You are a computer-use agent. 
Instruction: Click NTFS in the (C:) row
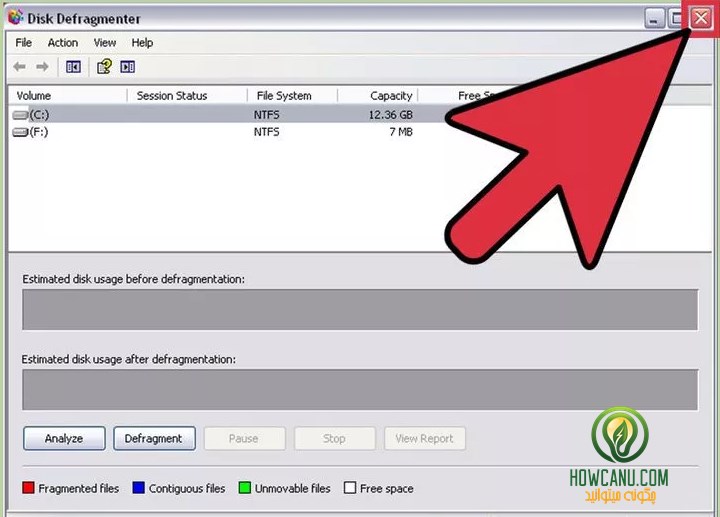(266, 114)
